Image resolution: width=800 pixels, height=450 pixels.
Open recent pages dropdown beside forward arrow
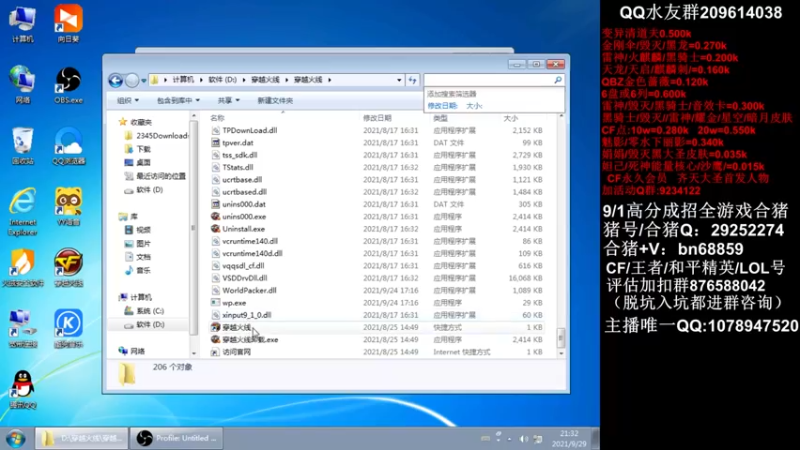tap(144, 80)
